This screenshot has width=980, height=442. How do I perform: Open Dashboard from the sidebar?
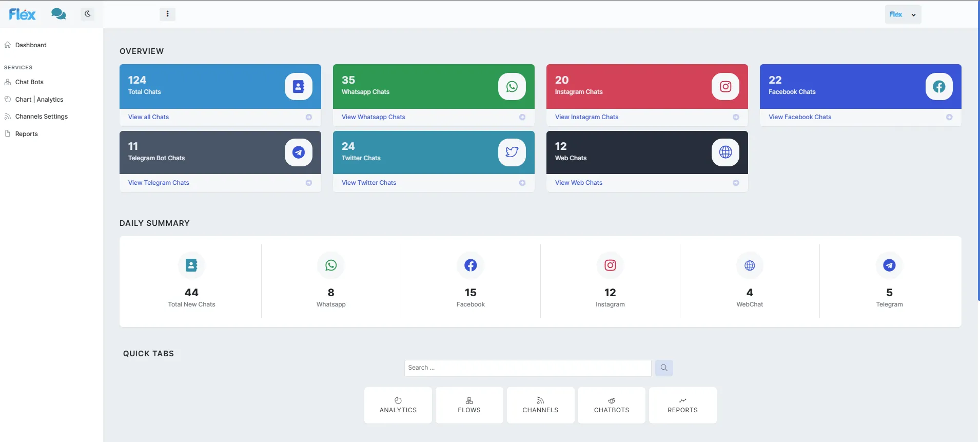pyautogui.click(x=31, y=45)
